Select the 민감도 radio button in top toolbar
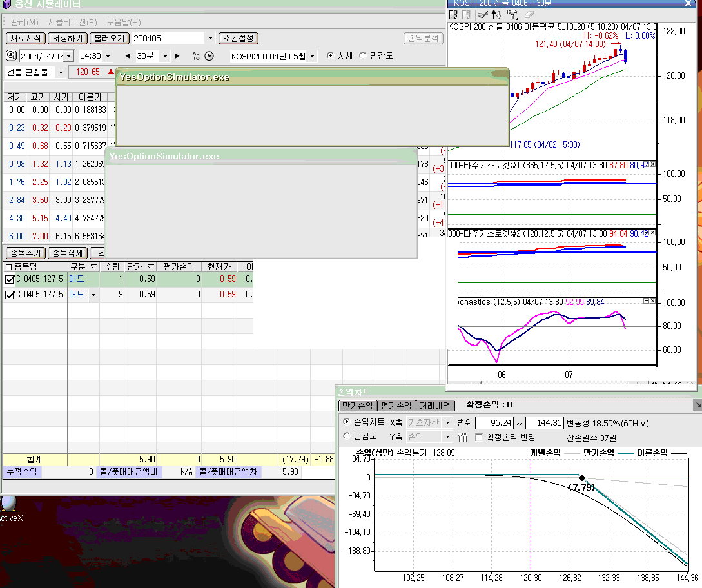This screenshot has height=588, width=702. click(362, 56)
